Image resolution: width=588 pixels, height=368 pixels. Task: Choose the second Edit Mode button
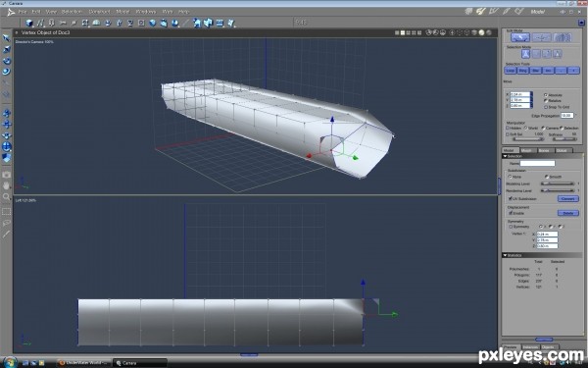(542, 37)
